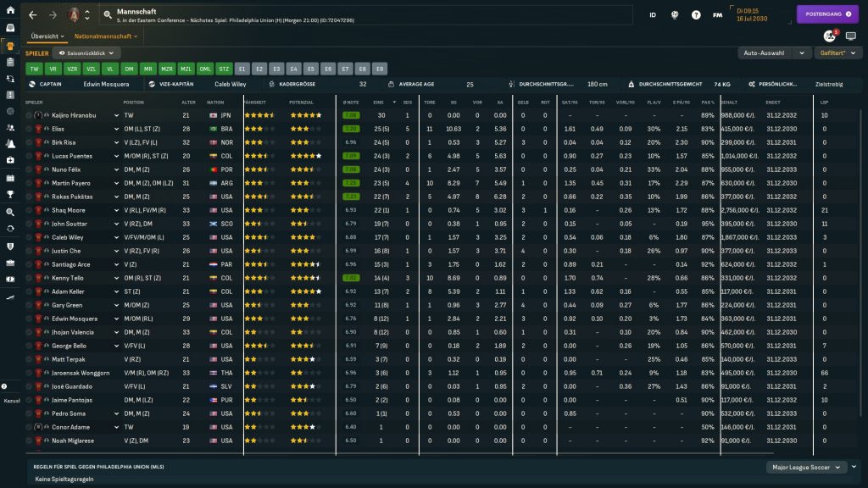Expand the Major League Soccer dropdown
This screenshot has height=488, width=868.
click(805, 467)
